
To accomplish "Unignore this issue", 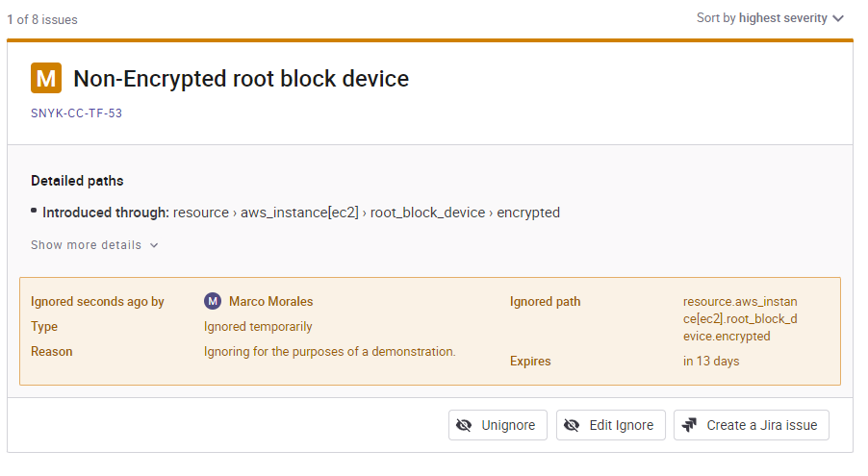I will [498, 425].
